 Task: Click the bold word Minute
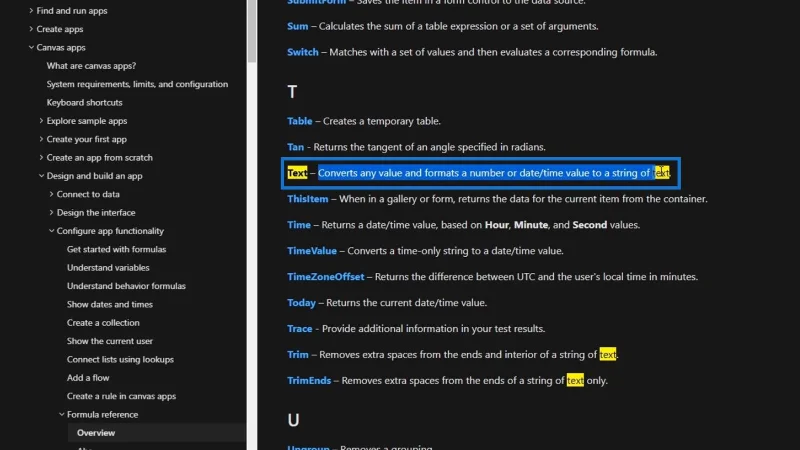coord(531,225)
